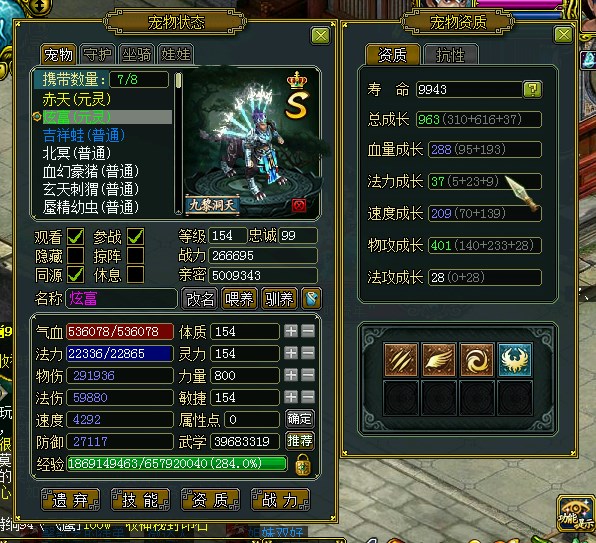This screenshot has width=596, height=543.
Task: Click the red icon on pet portrait
Action: tap(299, 206)
